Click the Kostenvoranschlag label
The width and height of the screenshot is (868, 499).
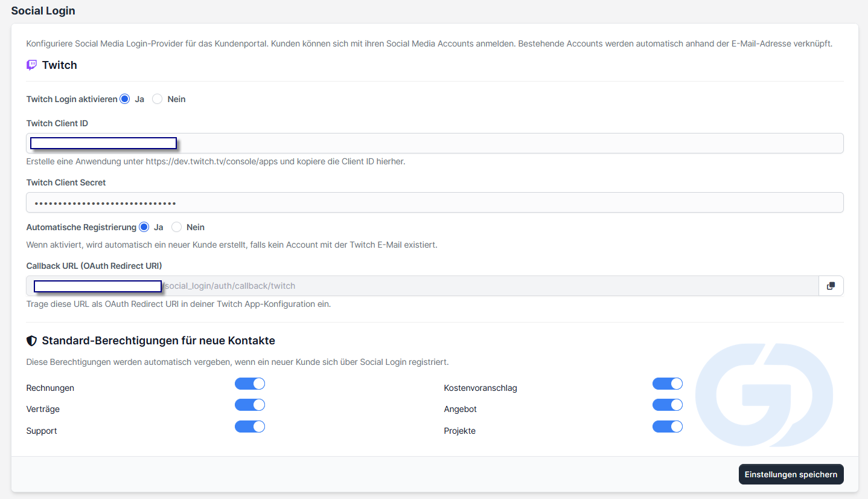[480, 388]
